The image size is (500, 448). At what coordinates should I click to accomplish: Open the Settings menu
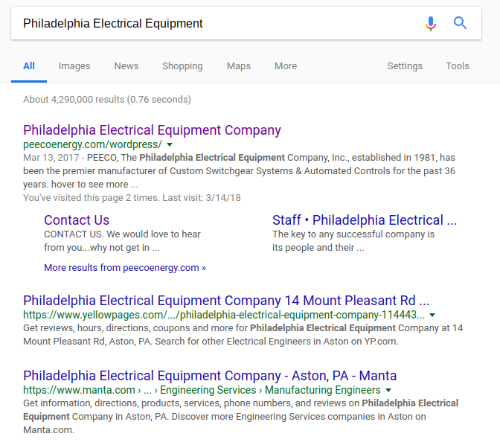coord(405,66)
